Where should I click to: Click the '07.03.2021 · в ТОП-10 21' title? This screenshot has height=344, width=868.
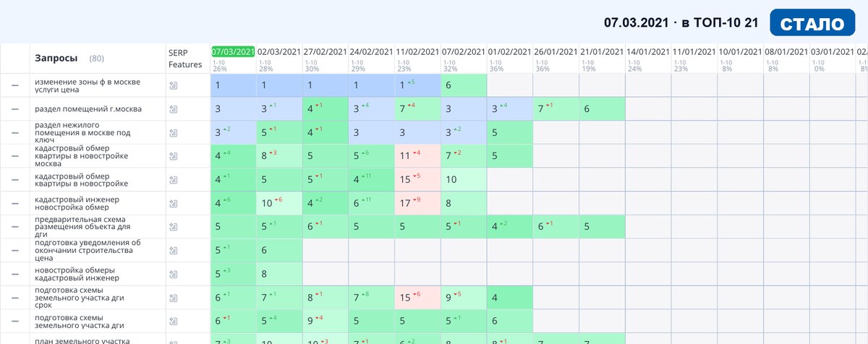(x=681, y=23)
